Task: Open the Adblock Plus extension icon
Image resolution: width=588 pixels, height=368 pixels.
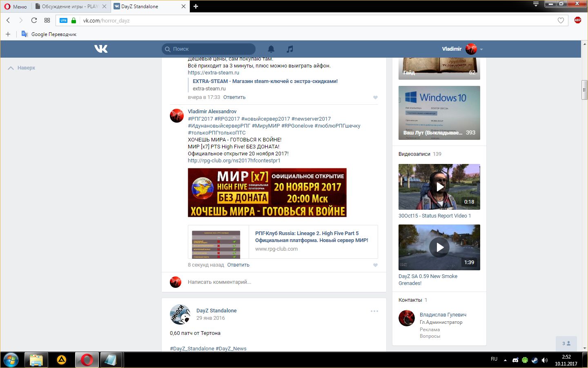Action: pyautogui.click(x=577, y=20)
